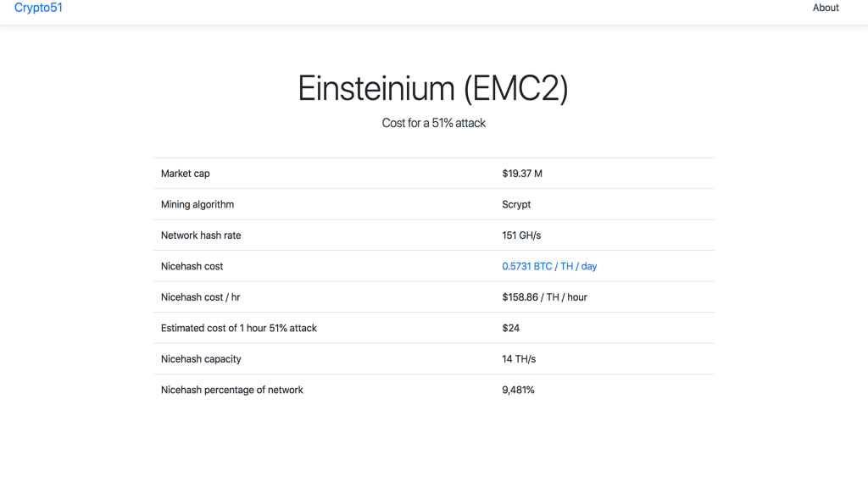The height and width of the screenshot is (488, 868).
Task: Select the Network hash rate label
Action: click(201, 236)
